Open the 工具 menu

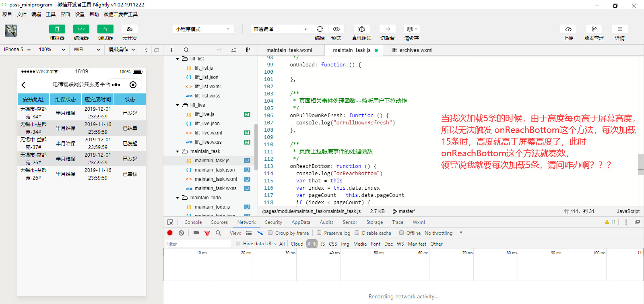click(x=51, y=14)
